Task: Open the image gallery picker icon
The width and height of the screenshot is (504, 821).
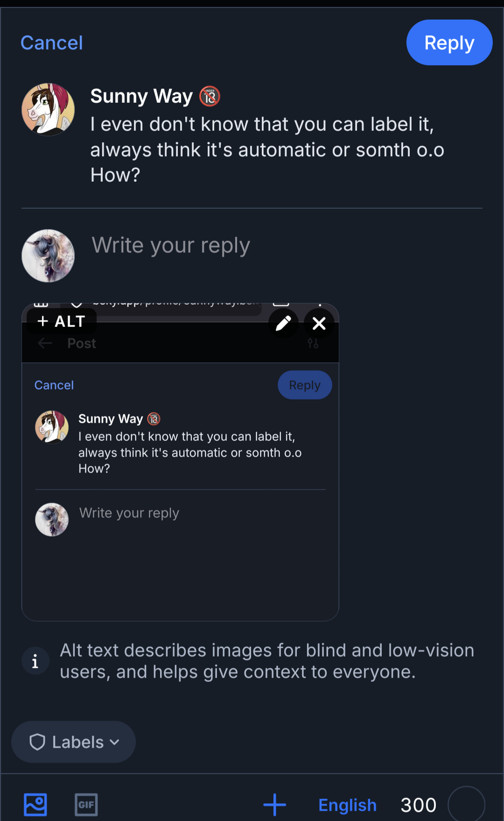Action: [35, 805]
